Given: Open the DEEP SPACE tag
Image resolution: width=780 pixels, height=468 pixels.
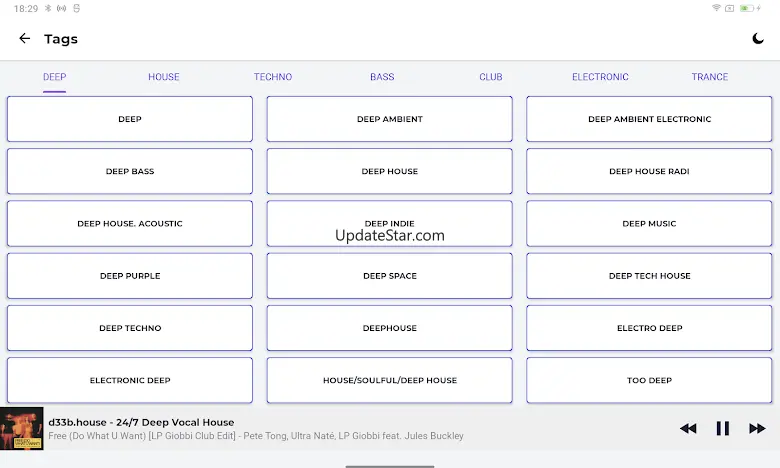Looking at the screenshot, I should pyautogui.click(x=390, y=276).
